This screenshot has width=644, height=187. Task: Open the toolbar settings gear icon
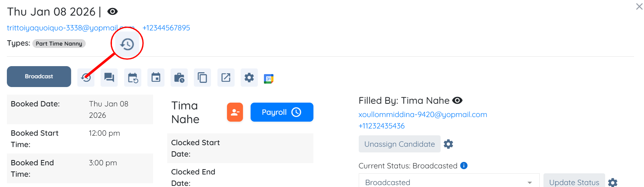pyautogui.click(x=249, y=78)
